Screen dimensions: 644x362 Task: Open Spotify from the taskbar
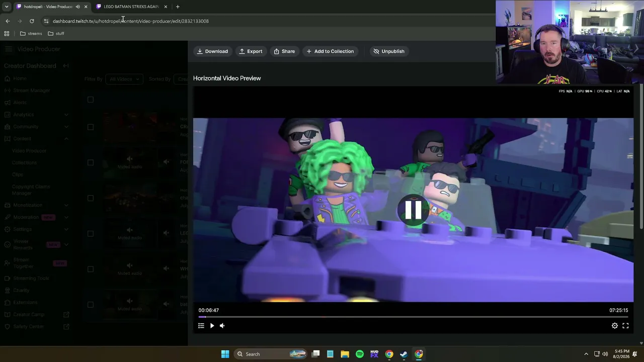[x=360, y=354]
